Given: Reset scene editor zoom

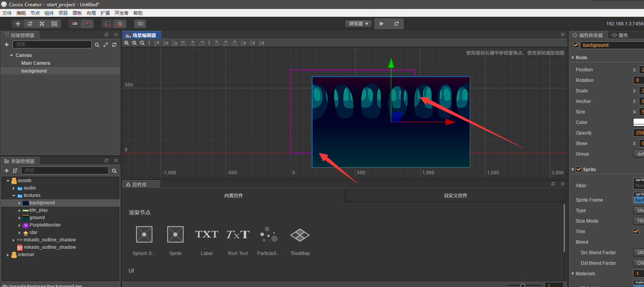Looking at the screenshot, I should click(x=142, y=43).
